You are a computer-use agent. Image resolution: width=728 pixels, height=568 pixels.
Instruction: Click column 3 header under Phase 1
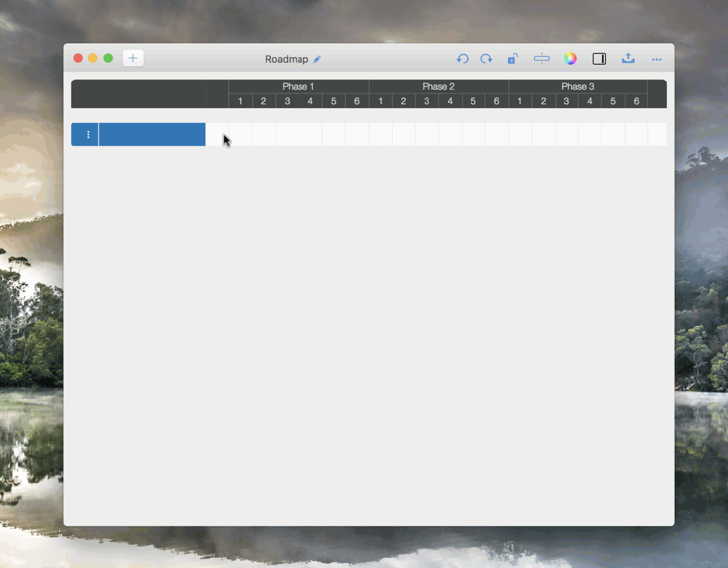coord(287,101)
